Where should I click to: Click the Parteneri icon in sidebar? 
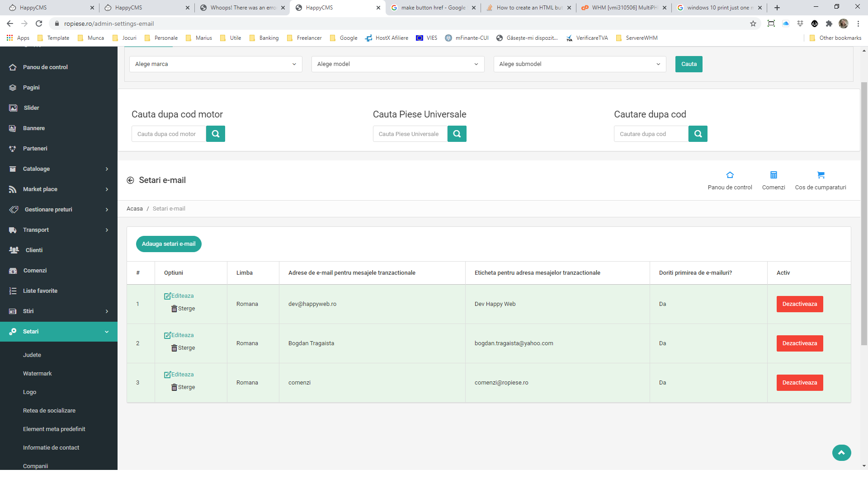pyautogui.click(x=13, y=149)
